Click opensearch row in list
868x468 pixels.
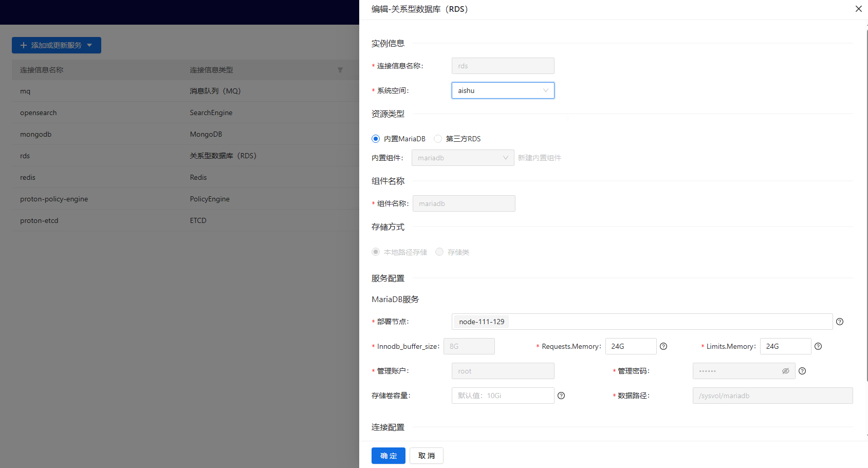pos(186,113)
